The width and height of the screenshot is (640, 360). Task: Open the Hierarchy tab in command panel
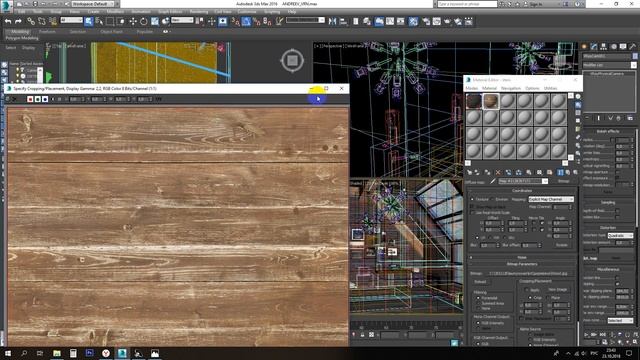[603, 47]
